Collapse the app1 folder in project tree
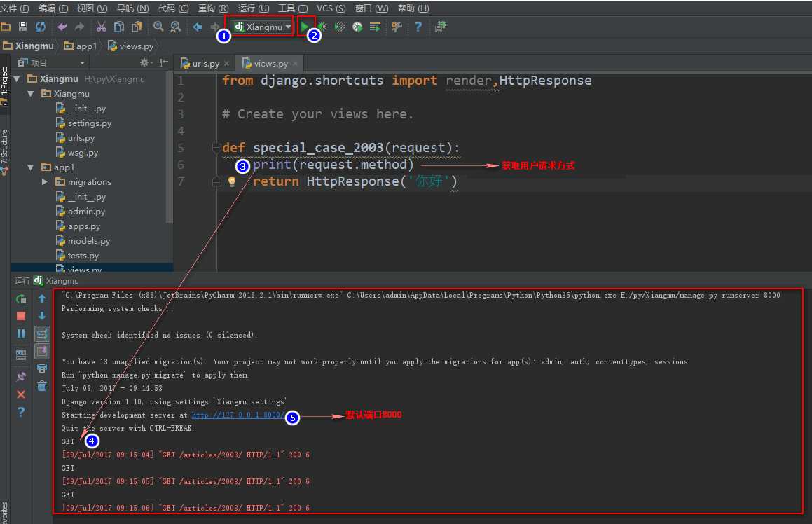 [31, 167]
